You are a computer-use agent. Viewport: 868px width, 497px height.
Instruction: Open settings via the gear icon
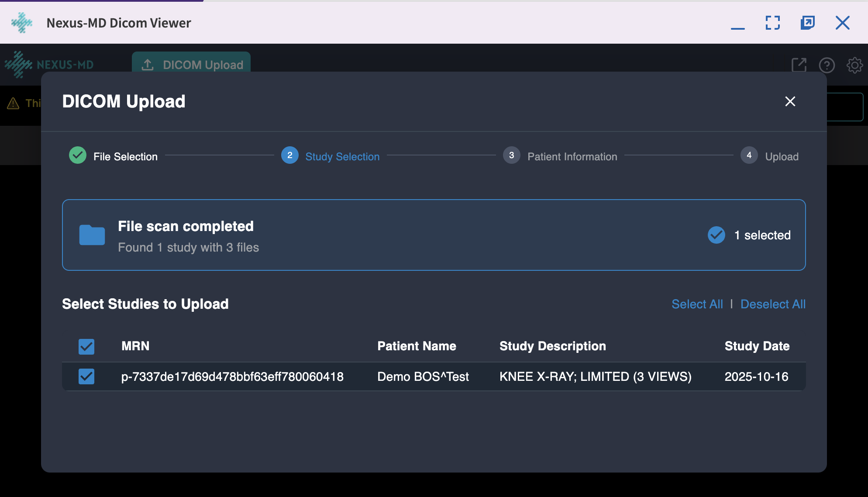(x=854, y=66)
